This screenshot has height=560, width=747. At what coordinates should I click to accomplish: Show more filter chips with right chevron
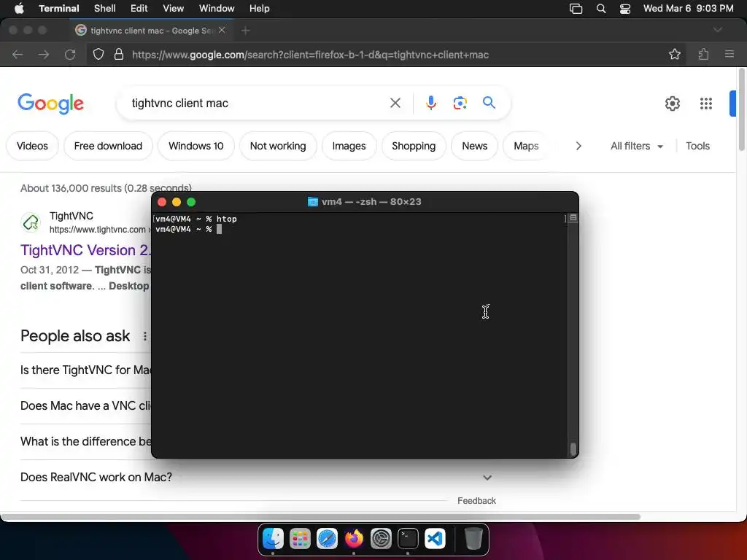pos(578,146)
